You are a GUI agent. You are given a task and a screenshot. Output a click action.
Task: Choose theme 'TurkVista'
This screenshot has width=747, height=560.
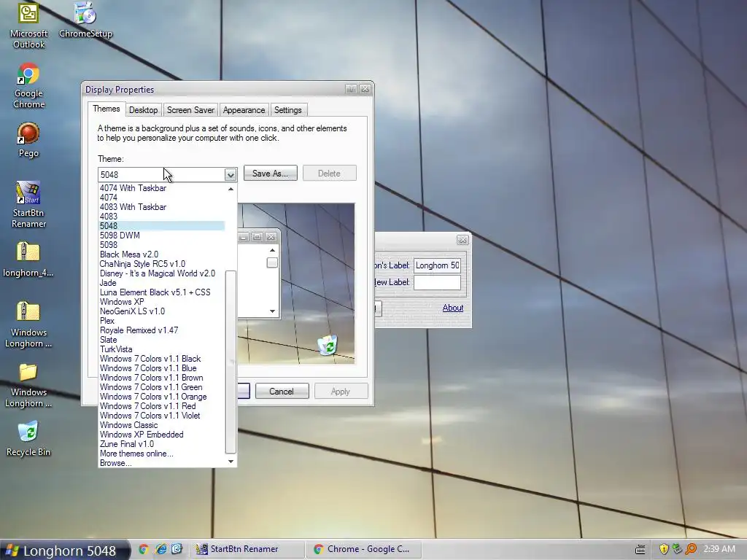tap(161, 349)
